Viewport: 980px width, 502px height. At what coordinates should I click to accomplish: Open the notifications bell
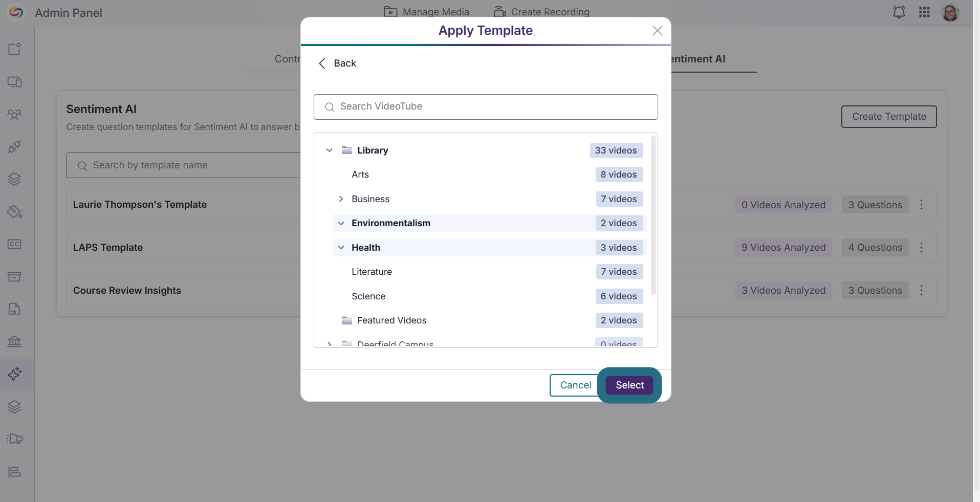pyautogui.click(x=899, y=12)
